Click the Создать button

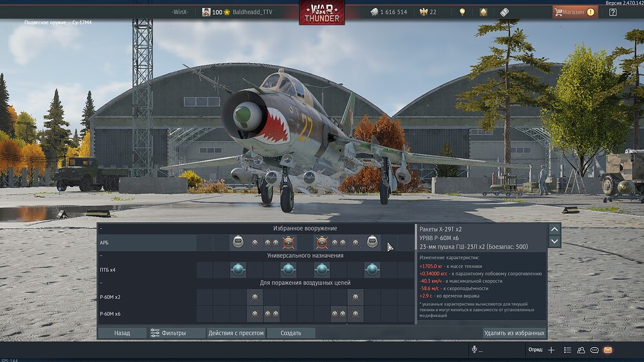point(291,333)
